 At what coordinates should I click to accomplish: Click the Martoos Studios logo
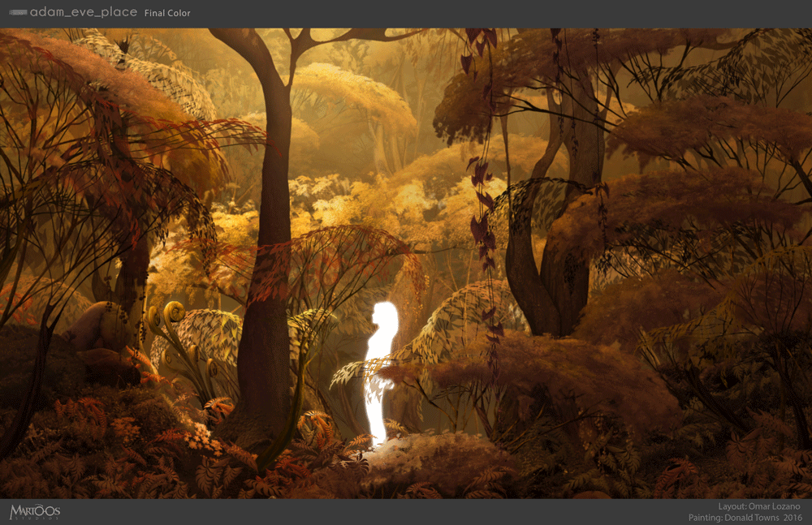(x=35, y=512)
